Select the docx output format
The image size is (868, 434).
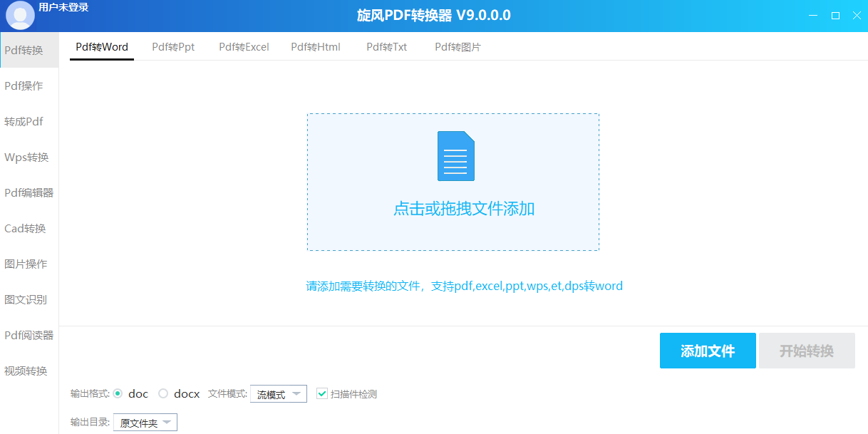point(163,393)
